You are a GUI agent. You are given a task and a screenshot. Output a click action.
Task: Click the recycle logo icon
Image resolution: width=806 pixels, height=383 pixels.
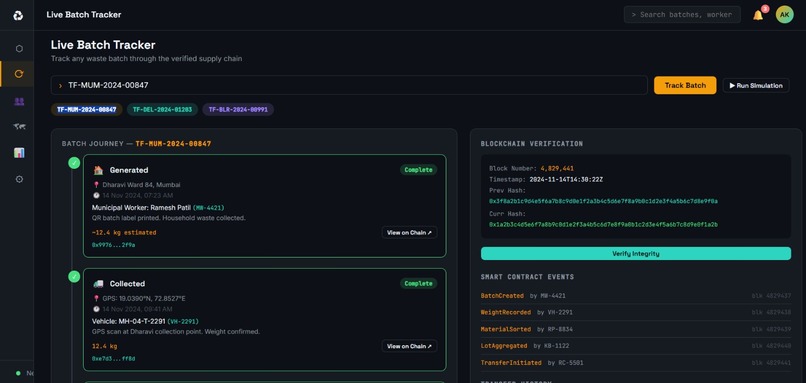(19, 15)
